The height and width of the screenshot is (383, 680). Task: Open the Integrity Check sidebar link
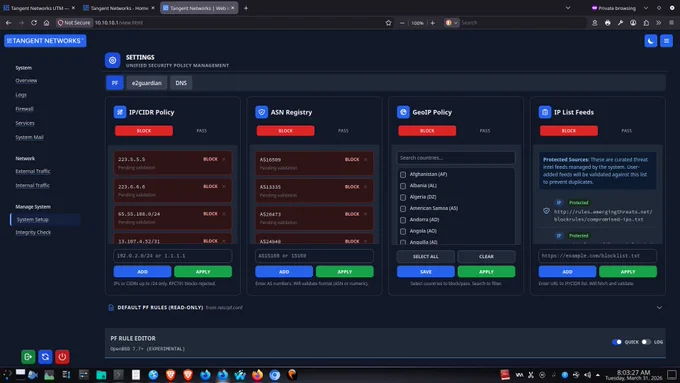[33, 232]
